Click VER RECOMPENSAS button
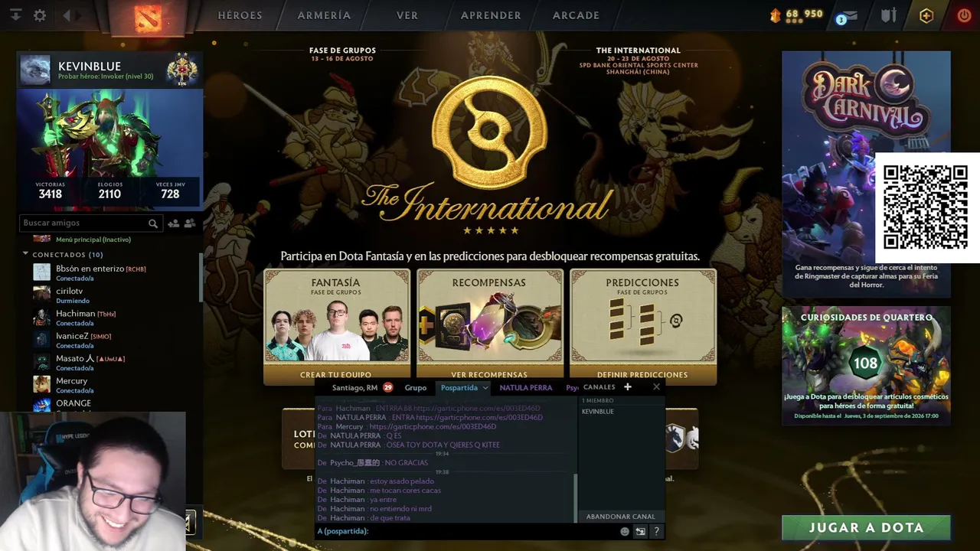Image resolution: width=980 pixels, height=551 pixels. pos(489,375)
